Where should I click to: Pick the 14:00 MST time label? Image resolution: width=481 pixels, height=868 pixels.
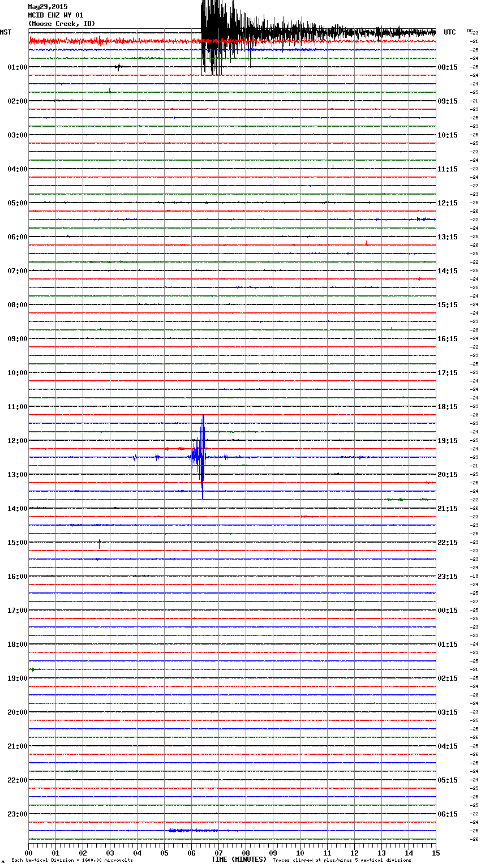coord(18,509)
